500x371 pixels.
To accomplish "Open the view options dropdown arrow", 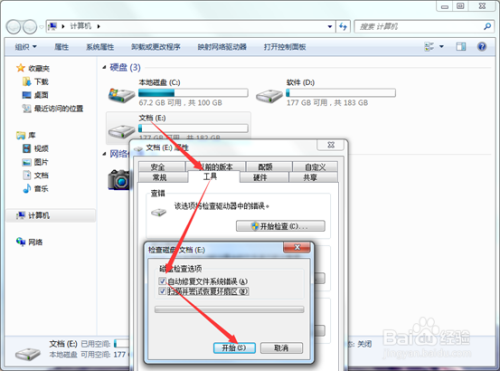I will (x=441, y=47).
